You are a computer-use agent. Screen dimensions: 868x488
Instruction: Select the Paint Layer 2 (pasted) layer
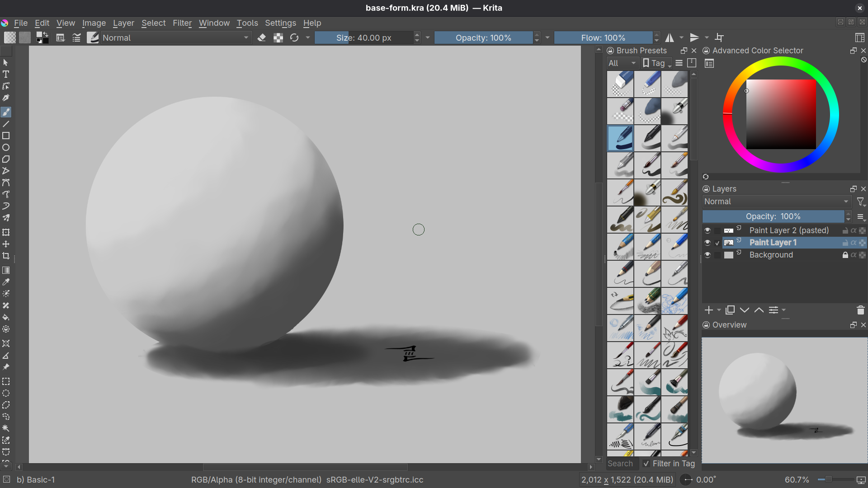789,230
